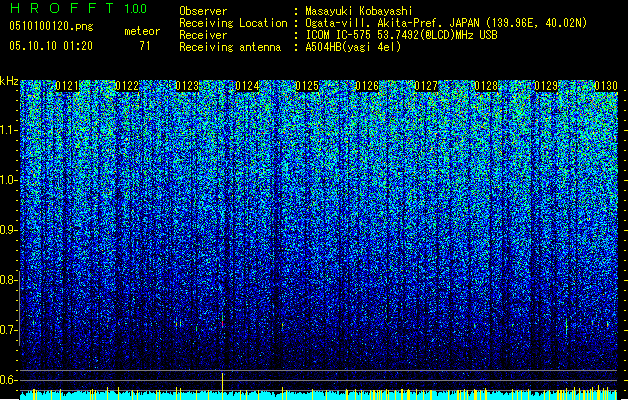Click the Observer label

[203, 11]
